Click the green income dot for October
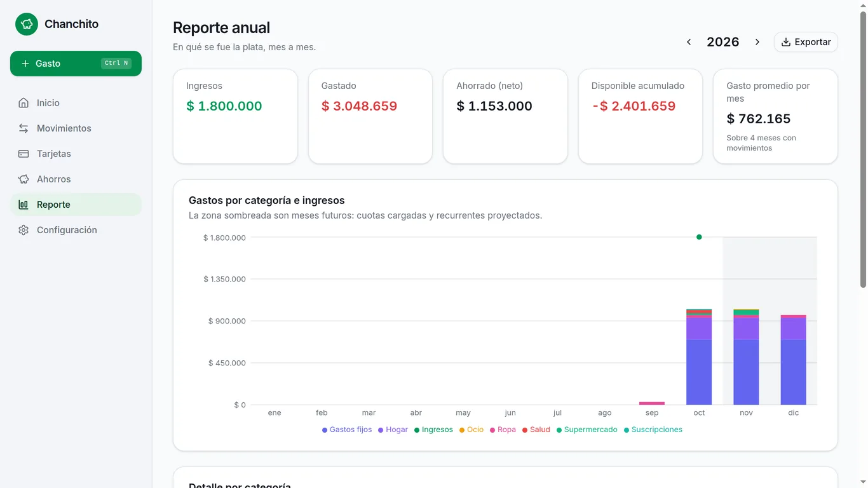 tap(699, 237)
